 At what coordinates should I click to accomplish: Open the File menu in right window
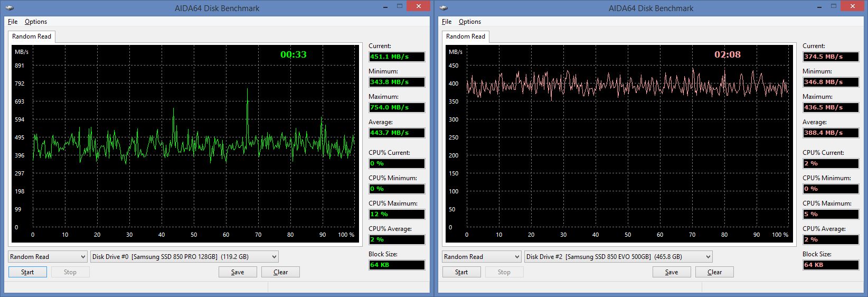click(x=447, y=22)
